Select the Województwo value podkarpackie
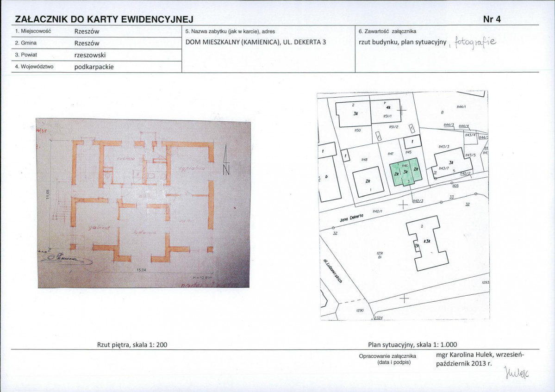This screenshot has height=392, width=555. point(94,67)
